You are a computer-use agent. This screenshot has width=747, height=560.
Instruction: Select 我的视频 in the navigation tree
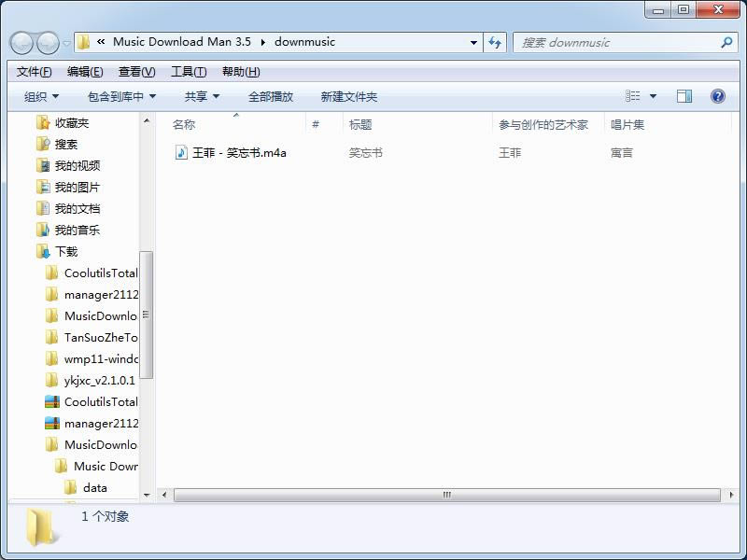[78, 166]
